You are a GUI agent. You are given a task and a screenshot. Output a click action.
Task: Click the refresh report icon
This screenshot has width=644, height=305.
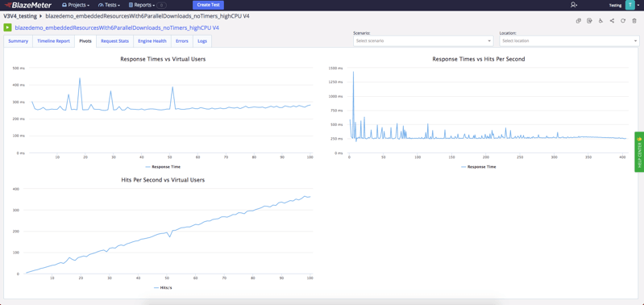(623, 21)
